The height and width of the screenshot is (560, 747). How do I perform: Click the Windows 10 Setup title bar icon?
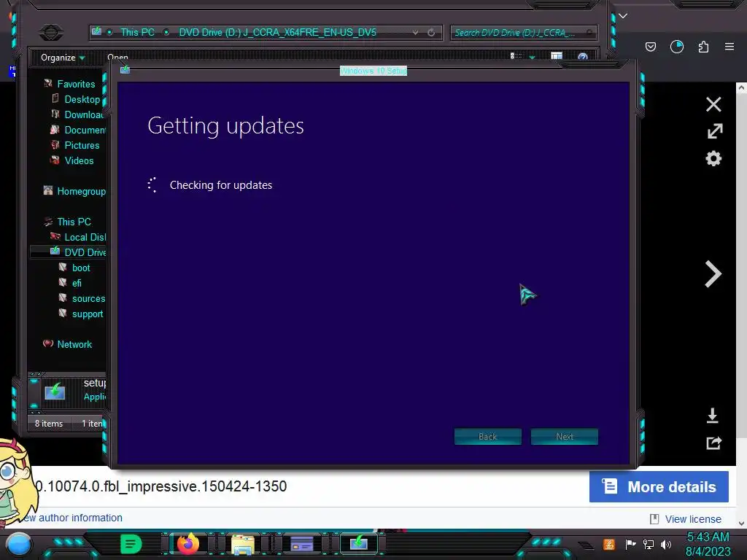(x=125, y=69)
